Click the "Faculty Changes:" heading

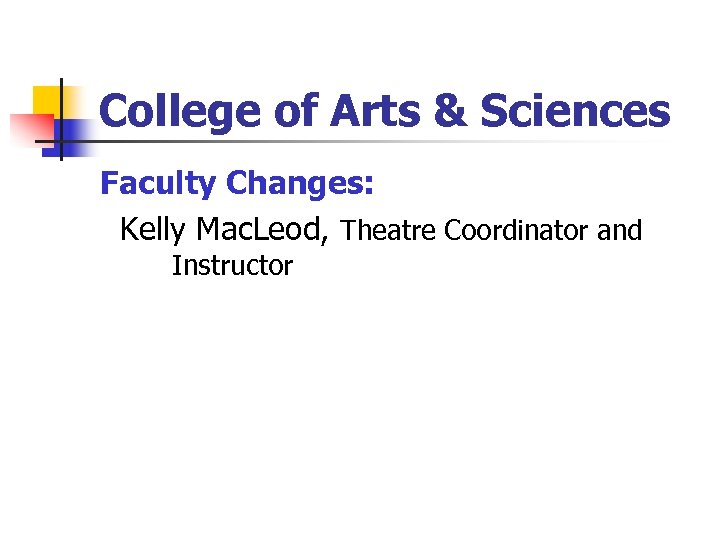pyautogui.click(x=238, y=184)
